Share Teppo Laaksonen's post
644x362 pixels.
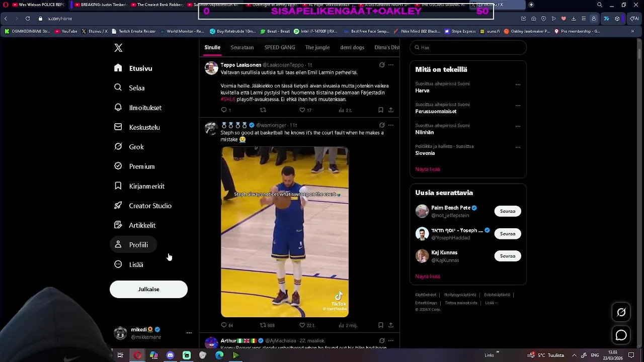[390, 110]
